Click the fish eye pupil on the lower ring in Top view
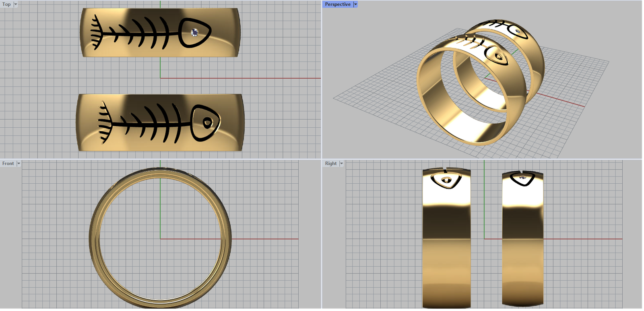The width and height of the screenshot is (644, 311). pyautogui.click(x=207, y=122)
